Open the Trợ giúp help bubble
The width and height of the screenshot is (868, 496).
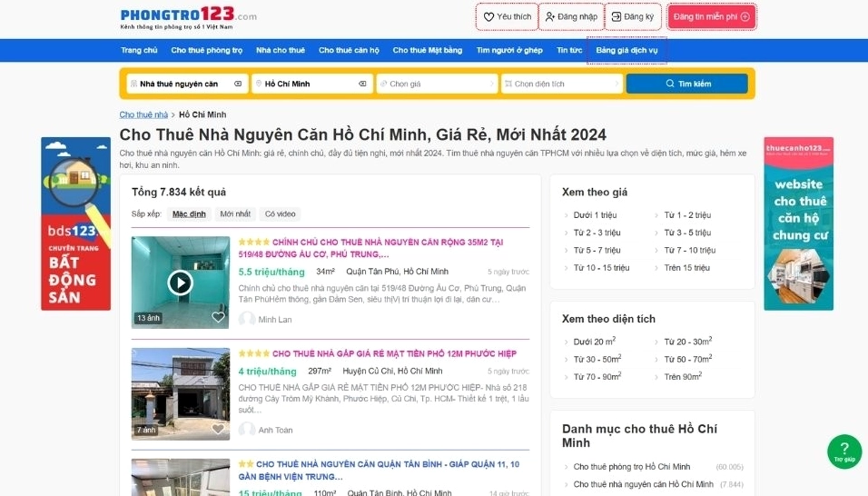click(x=844, y=451)
